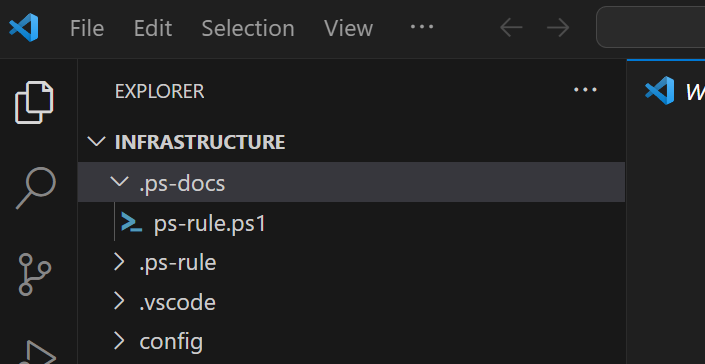Open the View menu
Viewport: 705px width, 364px height.
pyautogui.click(x=348, y=29)
